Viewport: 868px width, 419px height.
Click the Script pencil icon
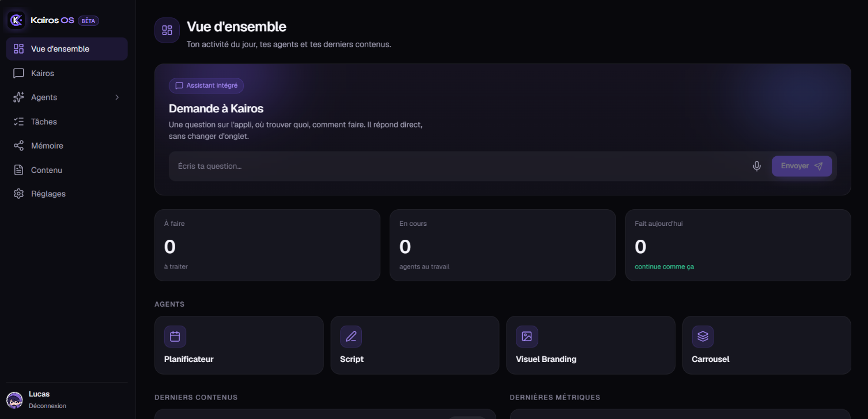click(351, 337)
